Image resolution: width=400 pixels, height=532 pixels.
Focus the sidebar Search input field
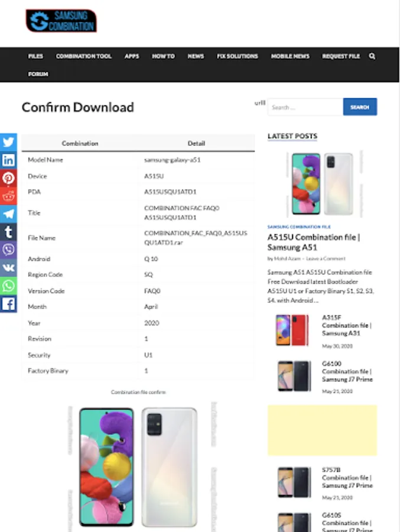pyautogui.click(x=305, y=107)
